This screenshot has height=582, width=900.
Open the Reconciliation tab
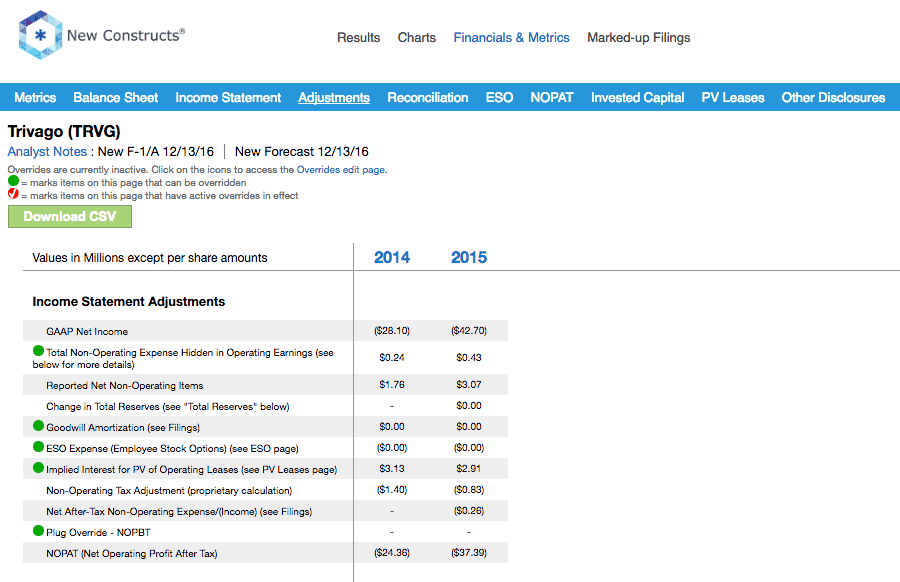428,98
